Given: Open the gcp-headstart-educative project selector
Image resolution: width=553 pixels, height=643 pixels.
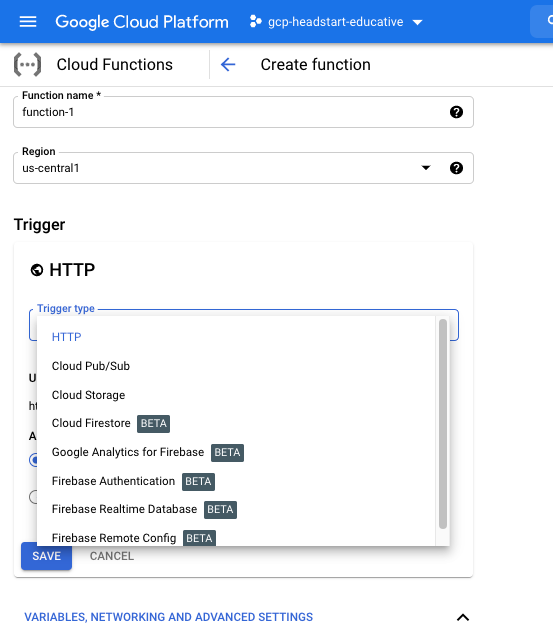Looking at the screenshot, I should click(x=336, y=22).
